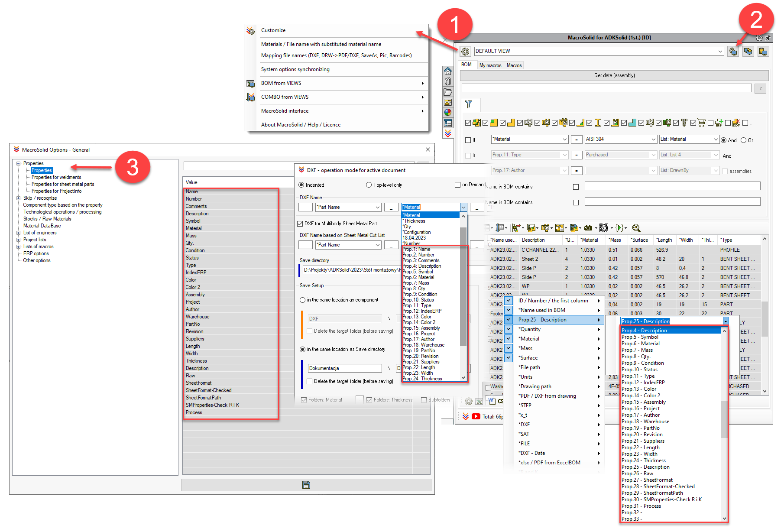This screenshot has width=784, height=532.
Task: Select ERP options in options tree
Action: click(36, 253)
